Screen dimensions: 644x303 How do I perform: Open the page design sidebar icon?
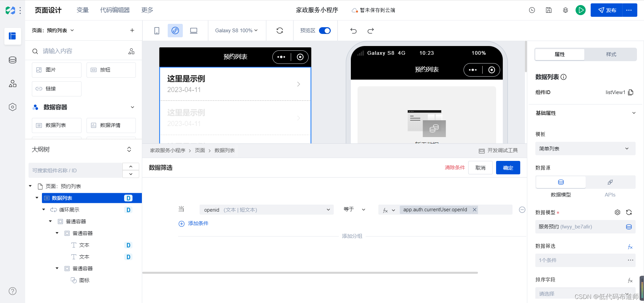click(12, 36)
